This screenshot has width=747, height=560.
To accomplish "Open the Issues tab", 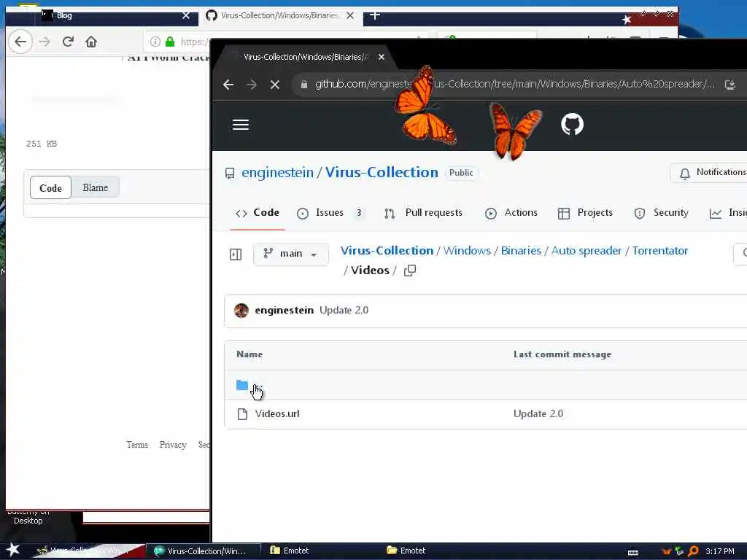I will tap(330, 213).
